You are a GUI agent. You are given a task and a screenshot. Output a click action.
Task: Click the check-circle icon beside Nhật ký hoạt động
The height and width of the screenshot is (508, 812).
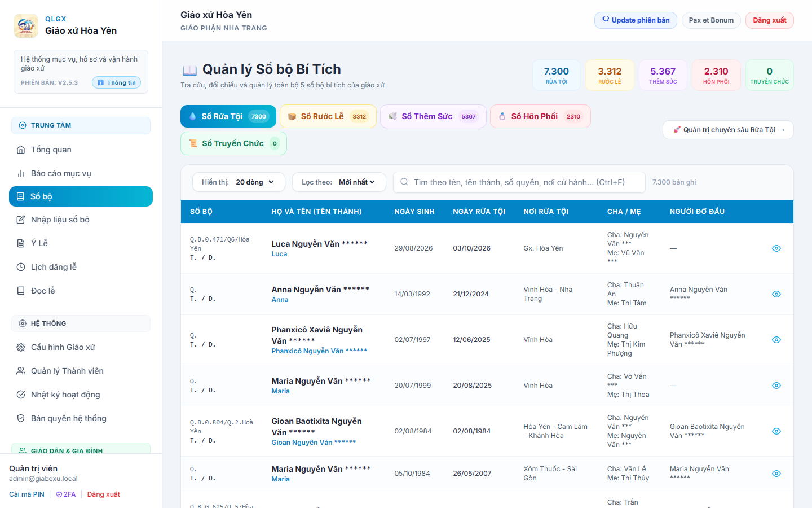(21, 395)
